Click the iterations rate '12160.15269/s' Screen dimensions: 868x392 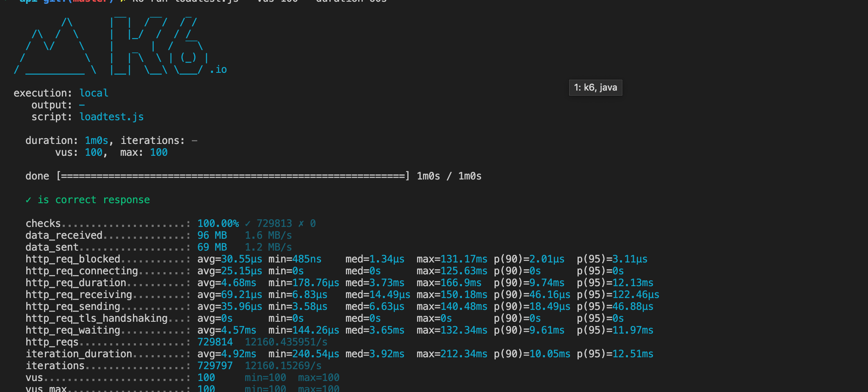(283, 366)
